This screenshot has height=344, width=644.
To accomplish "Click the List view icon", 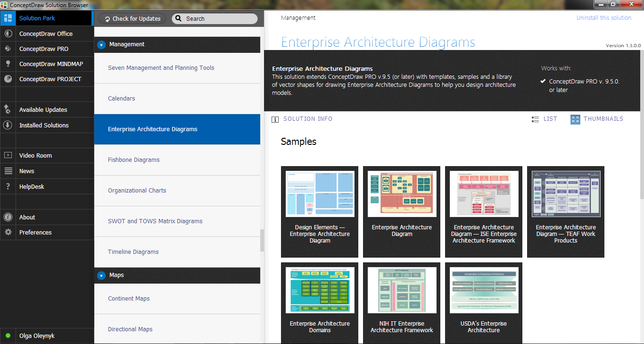I will tap(535, 119).
